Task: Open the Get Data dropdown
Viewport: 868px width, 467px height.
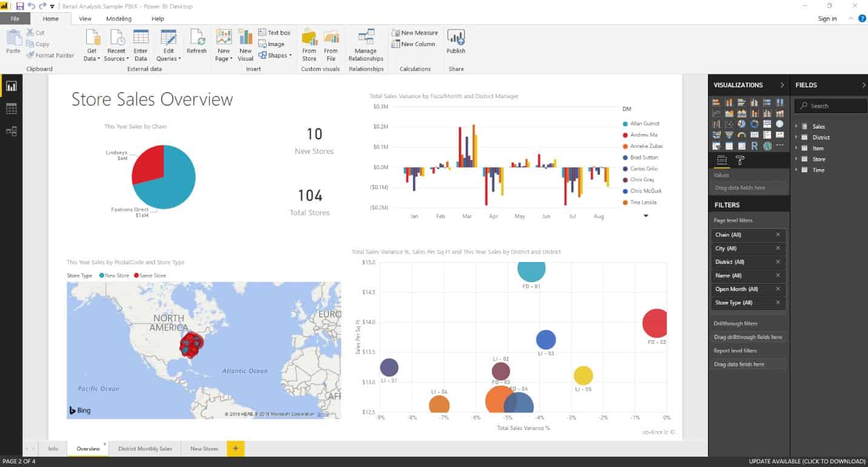Action: coord(92,45)
